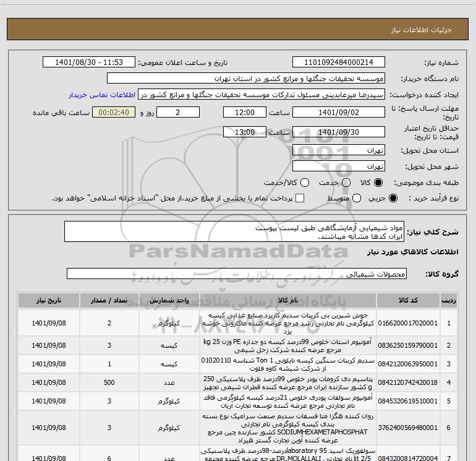Click quantity 6 in row 7
This screenshot has height=461, width=476.
coord(109,458)
